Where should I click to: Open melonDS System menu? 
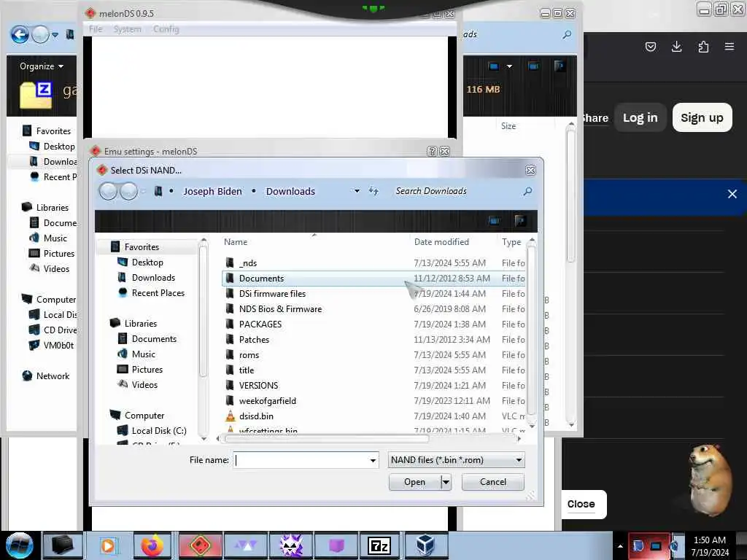coord(127,29)
